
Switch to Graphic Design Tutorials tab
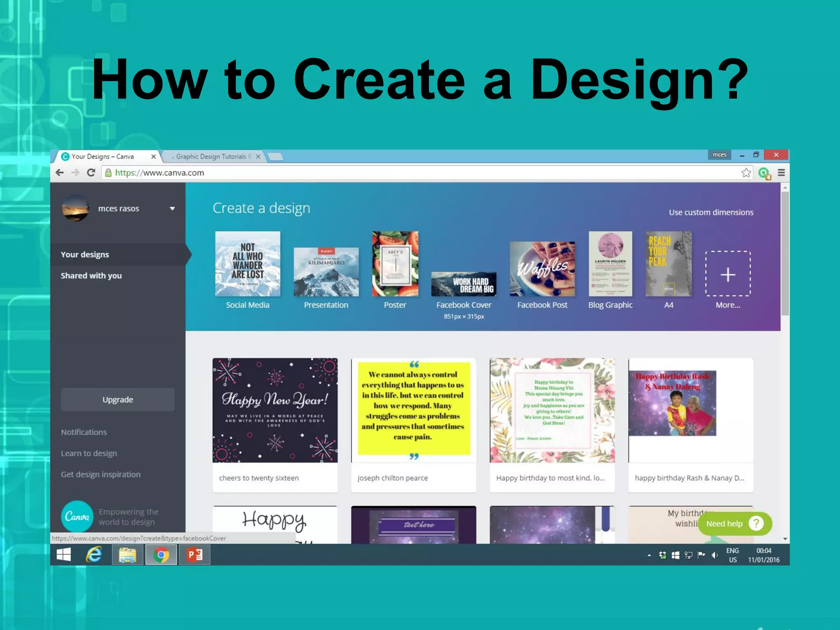(x=213, y=157)
